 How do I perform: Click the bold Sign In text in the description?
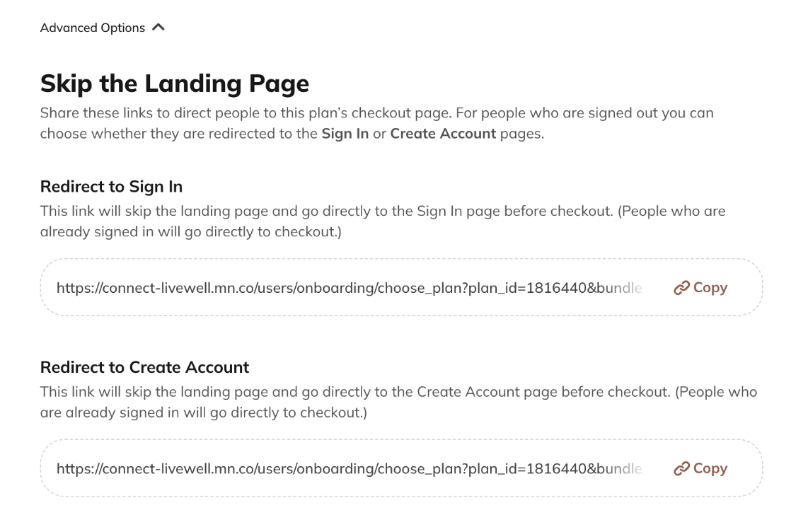coord(345,133)
